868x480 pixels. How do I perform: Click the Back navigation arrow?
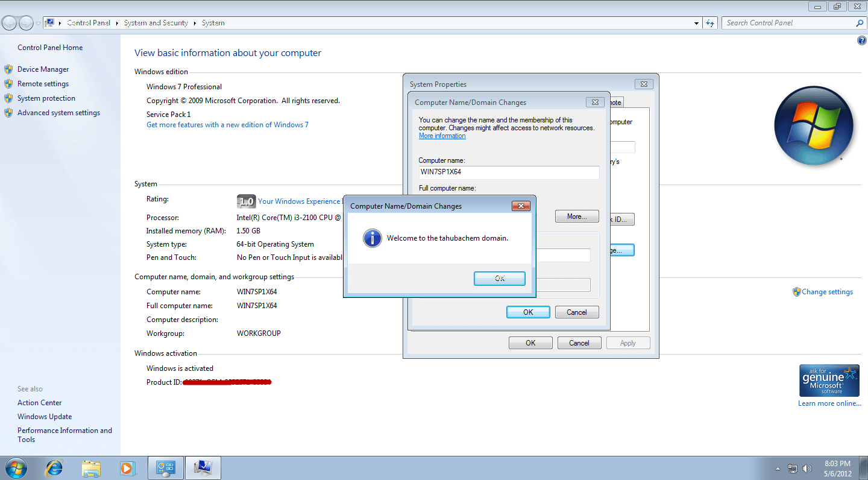tap(10, 23)
